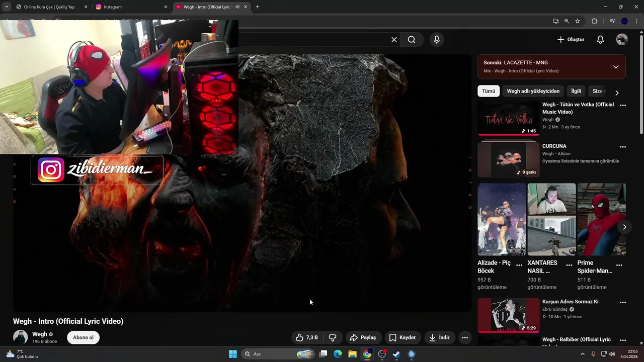Show more filter chips with the right arrow
Screen dimensions: 644x362
pyautogui.click(x=617, y=93)
